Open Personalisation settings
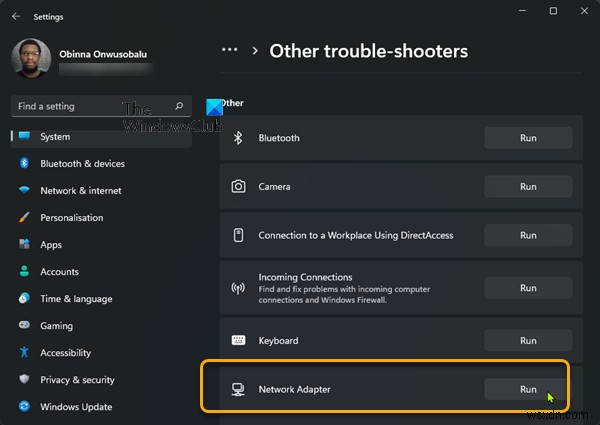Image resolution: width=600 pixels, height=425 pixels. tap(71, 218)
